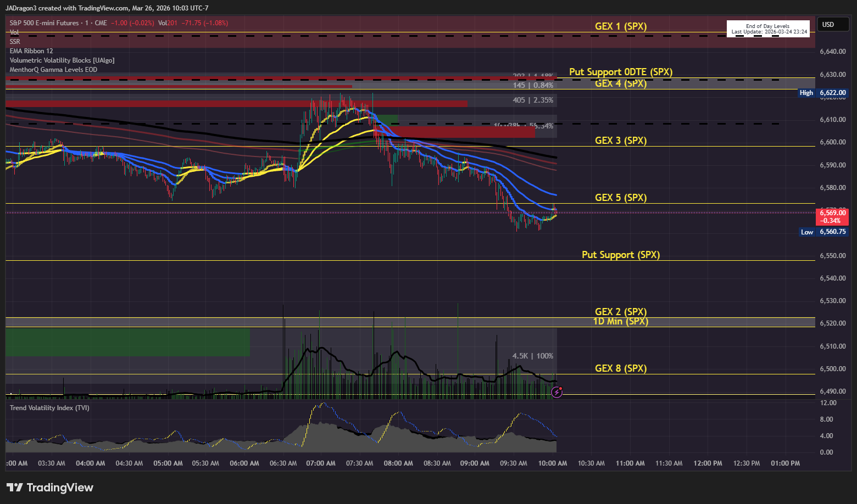Select the −1.00 (−0.02%) change value
The image size is (857, 504).
pos(132,23)
